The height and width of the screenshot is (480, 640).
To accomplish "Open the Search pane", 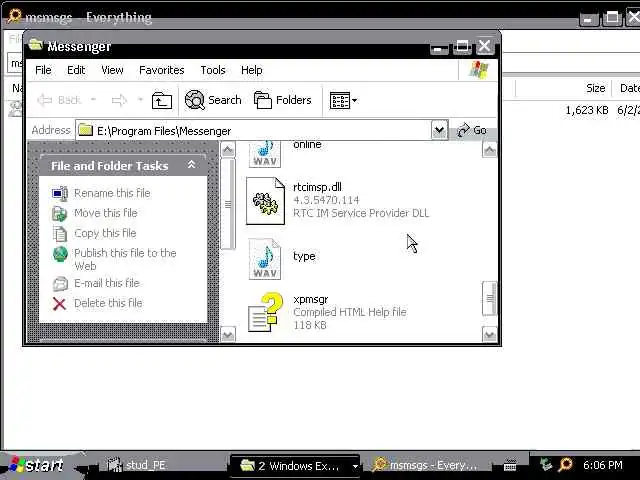I will (x=213, y=100).
